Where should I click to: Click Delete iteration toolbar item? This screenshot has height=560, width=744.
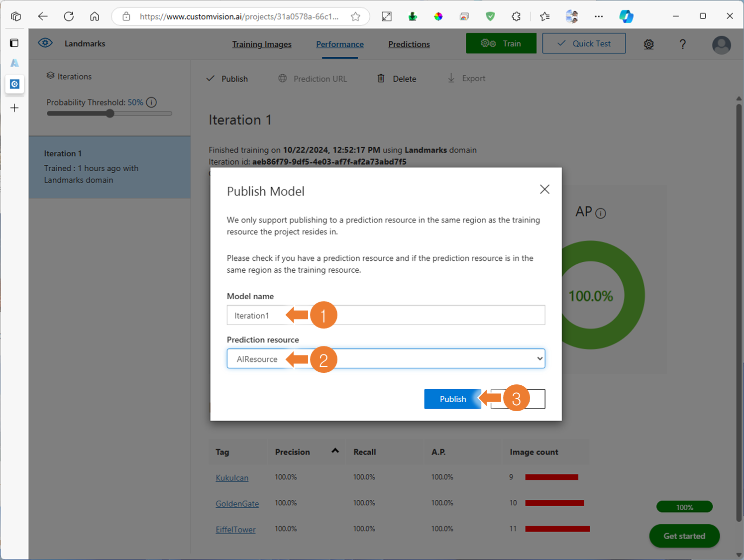click(397, 79)
